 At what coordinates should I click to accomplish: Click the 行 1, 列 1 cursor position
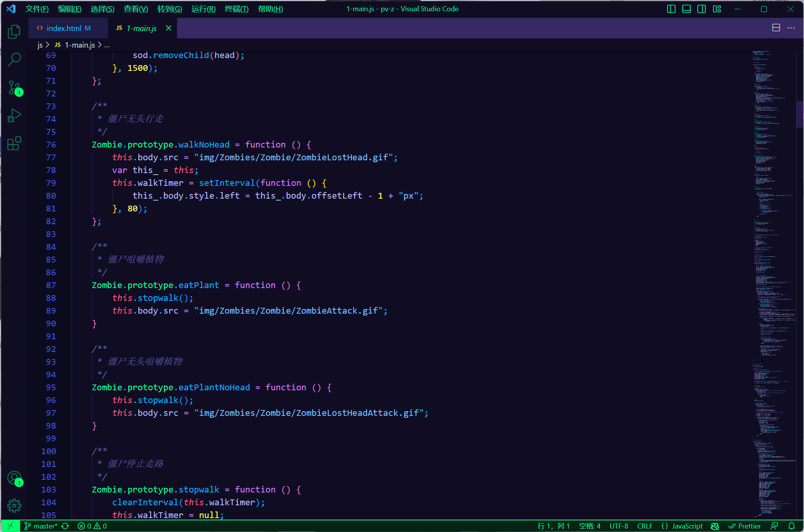point(553,526)
